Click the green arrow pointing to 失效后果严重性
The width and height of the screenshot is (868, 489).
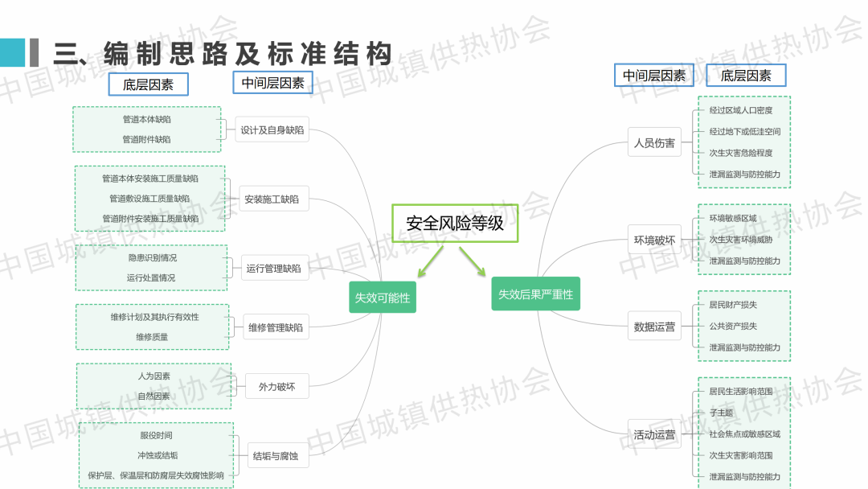(x=474, y=261)
